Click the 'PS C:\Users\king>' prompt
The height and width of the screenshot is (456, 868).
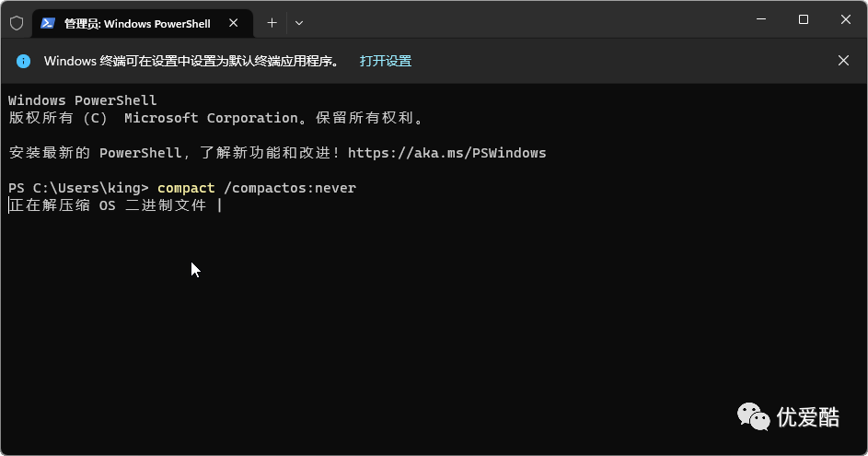tap(78, 188)
